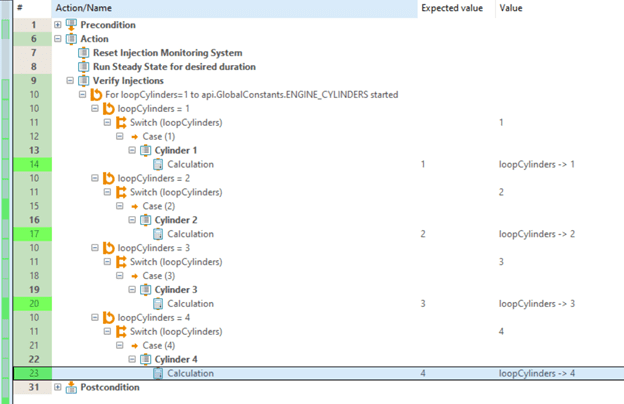This screenshot has height=404, width=624.
Task: Click expected value 3 of Cylinder 3 Calculation
Action: tap(423, 303)
